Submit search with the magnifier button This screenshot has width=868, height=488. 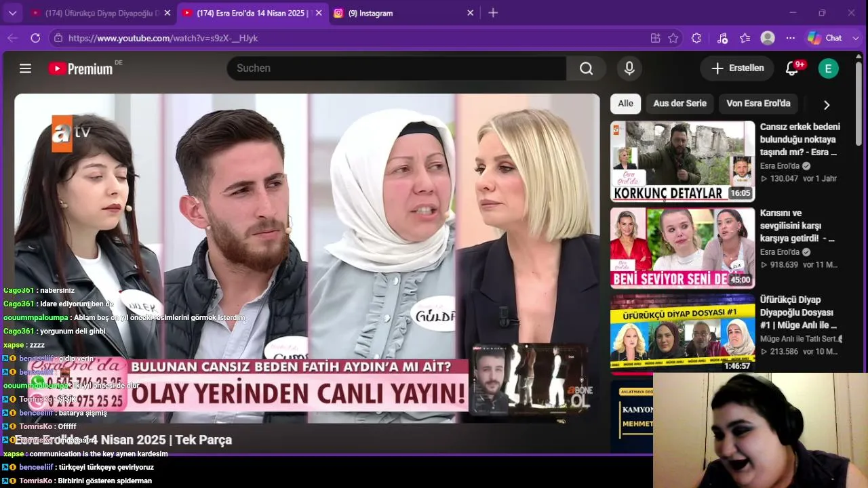586,68
